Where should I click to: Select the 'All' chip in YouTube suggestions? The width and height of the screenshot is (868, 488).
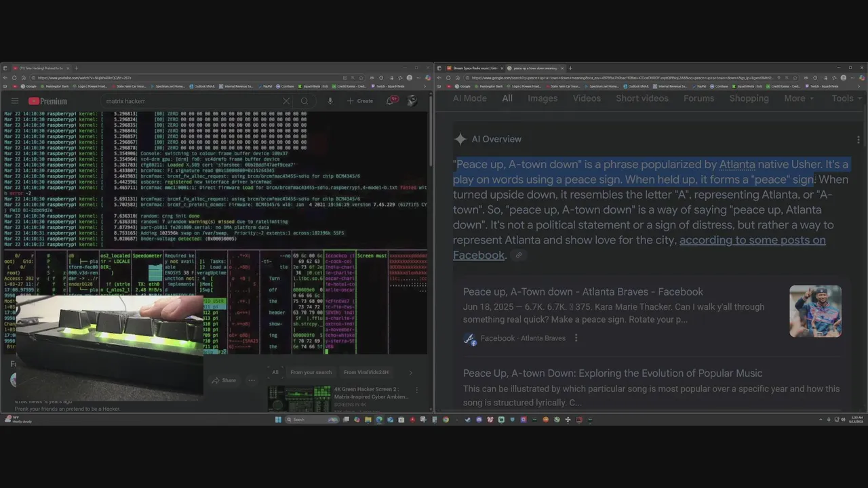(x=275, y=372)
